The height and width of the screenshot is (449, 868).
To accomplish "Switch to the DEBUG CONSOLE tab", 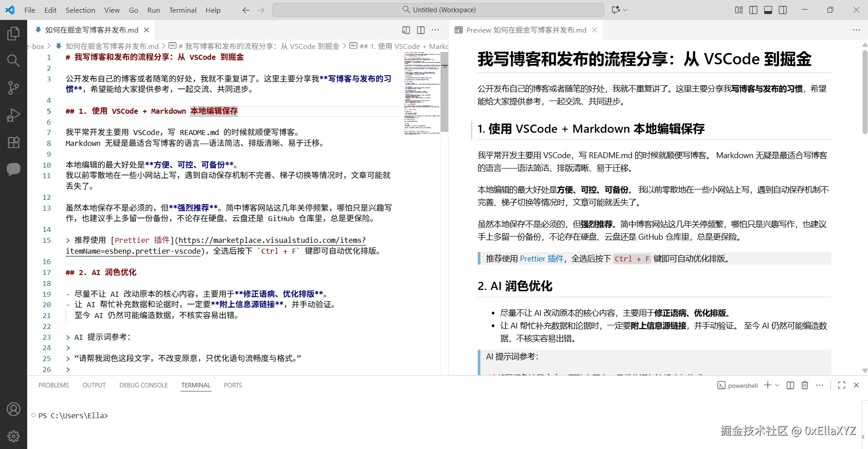I will tap(144, 385).
